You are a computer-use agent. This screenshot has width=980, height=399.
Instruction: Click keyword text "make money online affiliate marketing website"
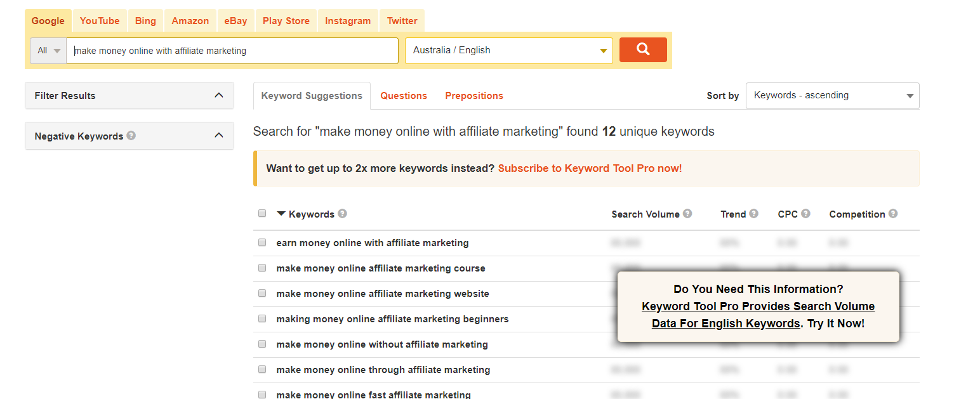point(383,294)
